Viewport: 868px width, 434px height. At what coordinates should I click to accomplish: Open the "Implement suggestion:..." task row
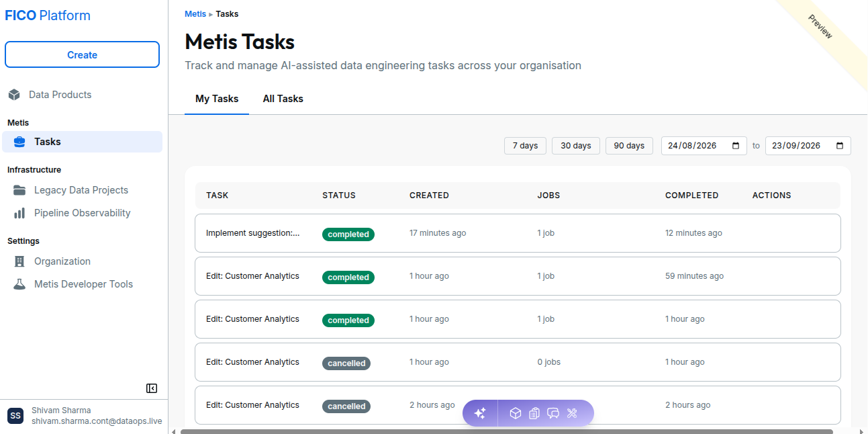518,233
